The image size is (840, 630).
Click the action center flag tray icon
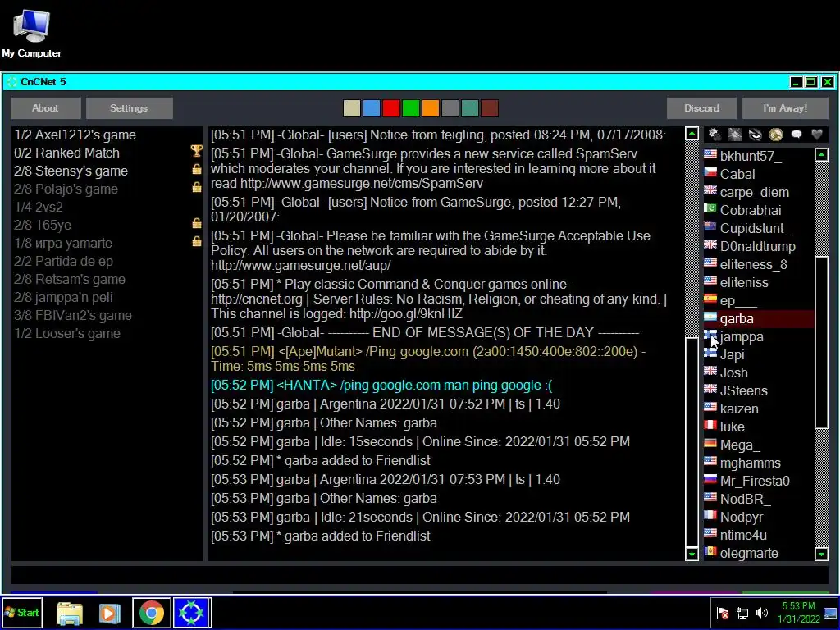point(723,613)
